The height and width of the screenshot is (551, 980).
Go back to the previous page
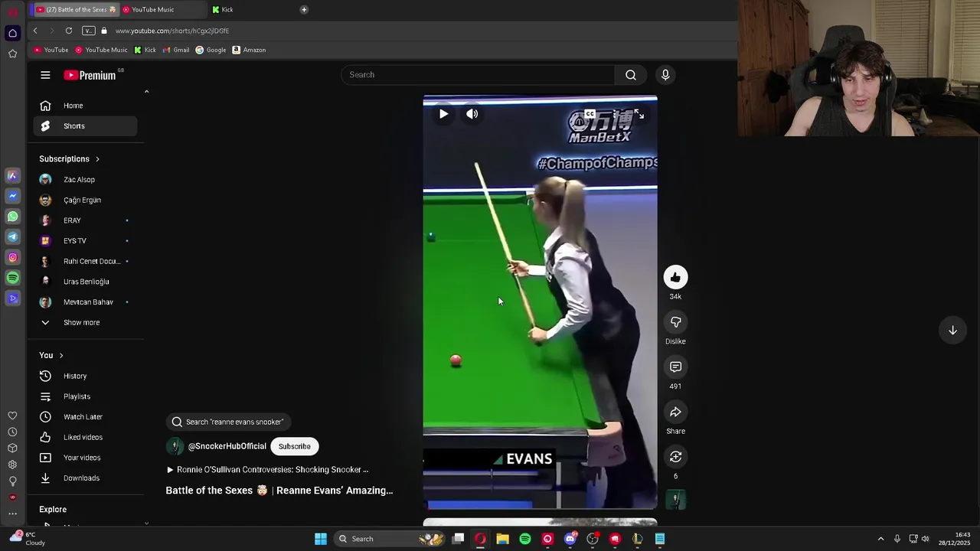tap(35, 31)
